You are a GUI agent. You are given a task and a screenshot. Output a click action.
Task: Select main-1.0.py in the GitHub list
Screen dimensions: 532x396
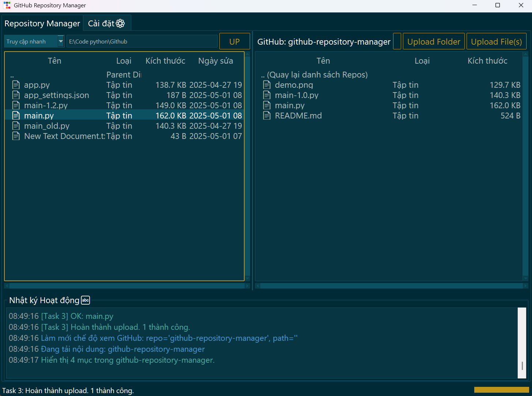tap(389, 95)
